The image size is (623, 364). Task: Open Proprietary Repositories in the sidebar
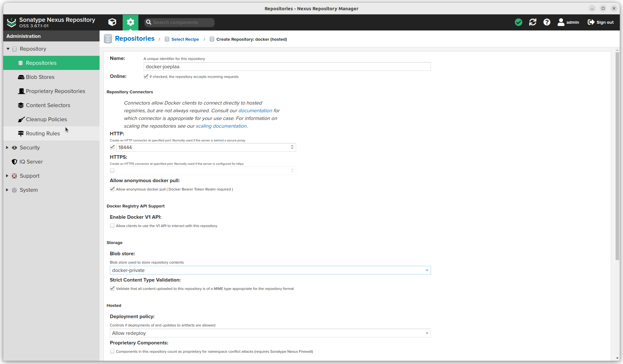[x=51, y=91]
